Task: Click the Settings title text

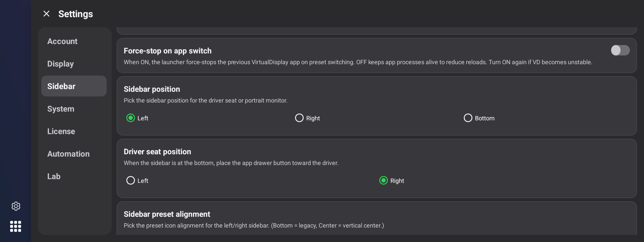Action: pyautogui.click(x=75, y=14)
